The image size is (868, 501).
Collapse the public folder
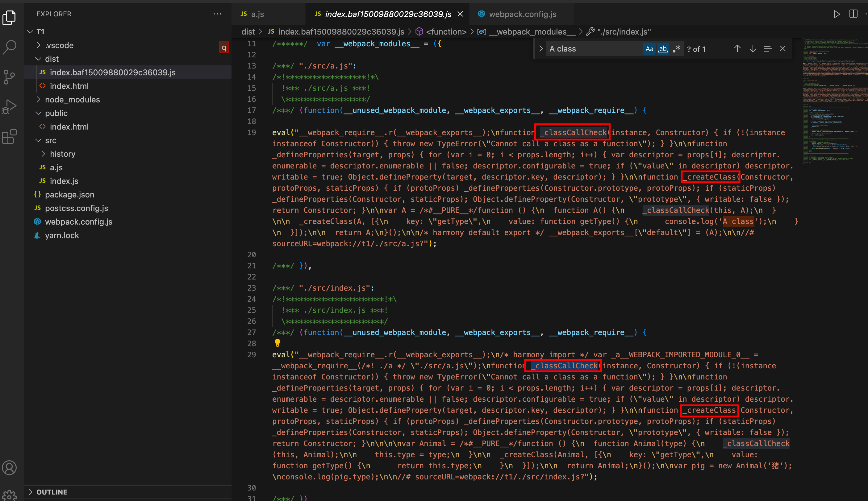(x=38, y=113)
